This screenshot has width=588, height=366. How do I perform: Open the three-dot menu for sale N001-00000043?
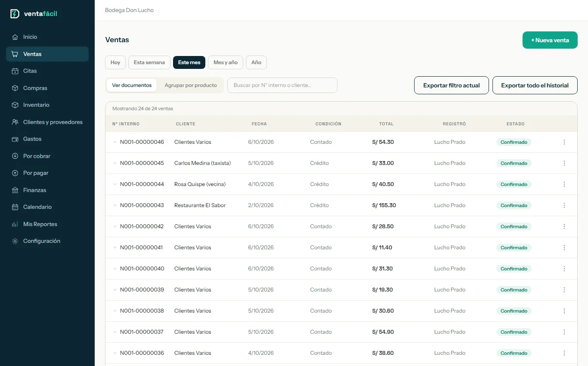[x=564, y=205]
